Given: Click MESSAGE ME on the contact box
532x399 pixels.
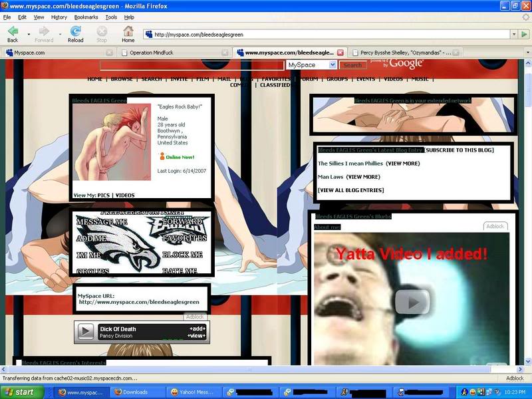Looking at the screenshot, I should pyautogui.click(x=102, y=222).
